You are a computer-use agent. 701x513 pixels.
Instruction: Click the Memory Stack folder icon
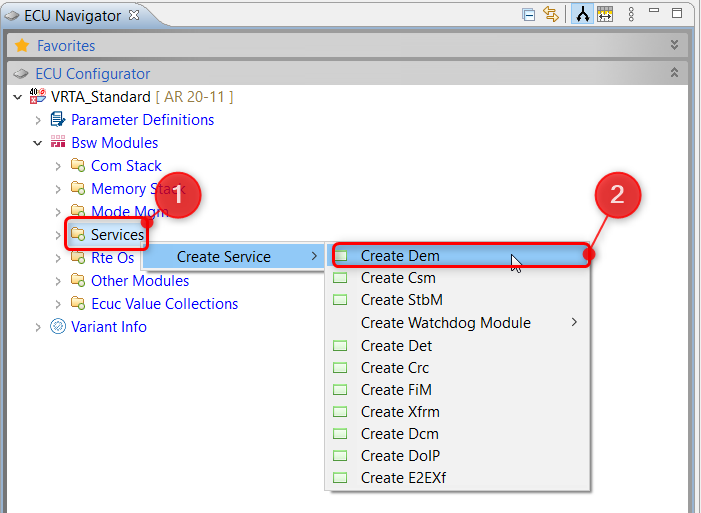(x=78, y=188)
